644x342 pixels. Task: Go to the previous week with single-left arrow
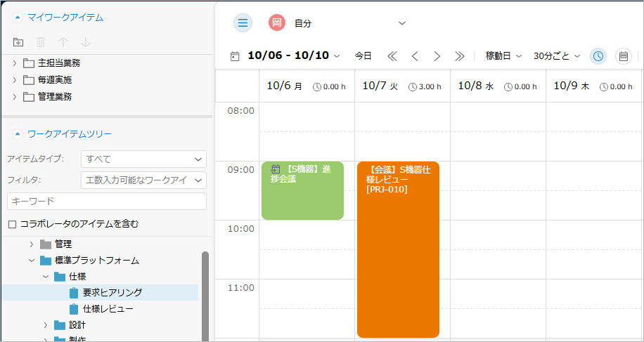[415, 55]
